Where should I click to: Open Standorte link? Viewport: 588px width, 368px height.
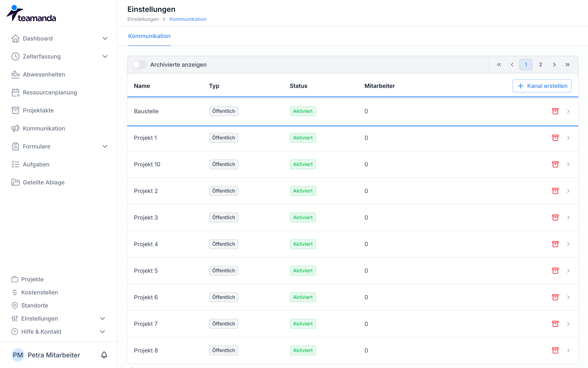30,305
